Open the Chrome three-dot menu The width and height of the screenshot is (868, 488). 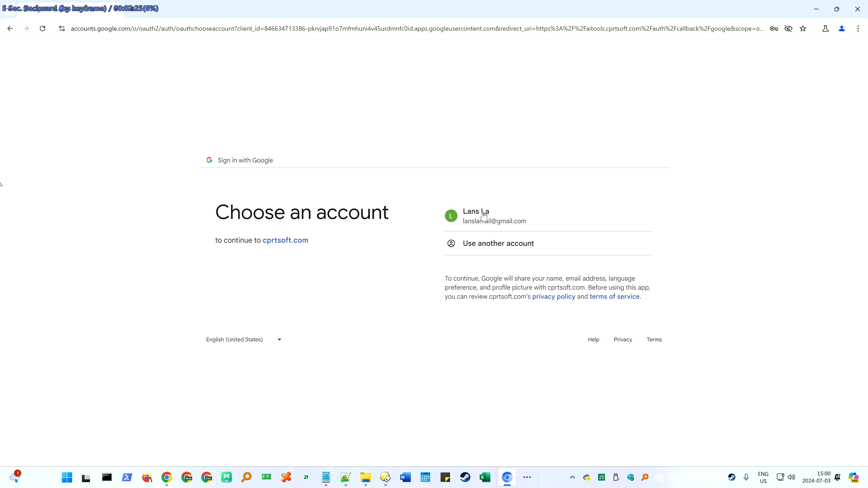[x=858, y=29]
